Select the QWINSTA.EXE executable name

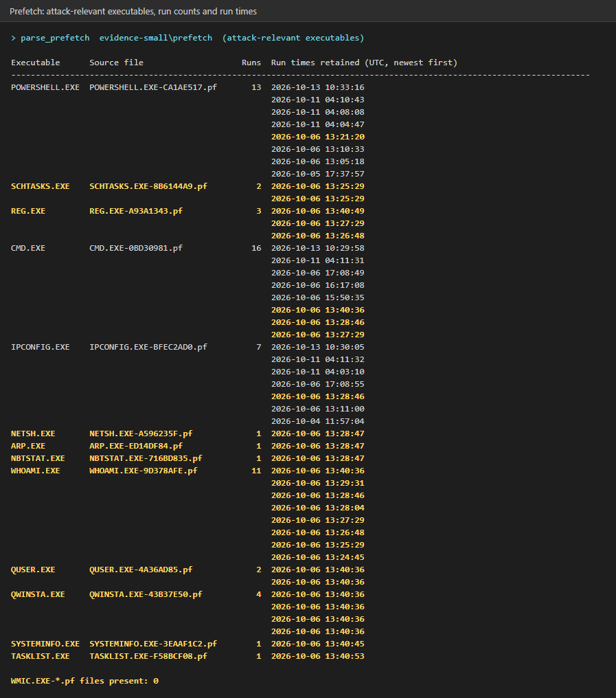[38, 594]
